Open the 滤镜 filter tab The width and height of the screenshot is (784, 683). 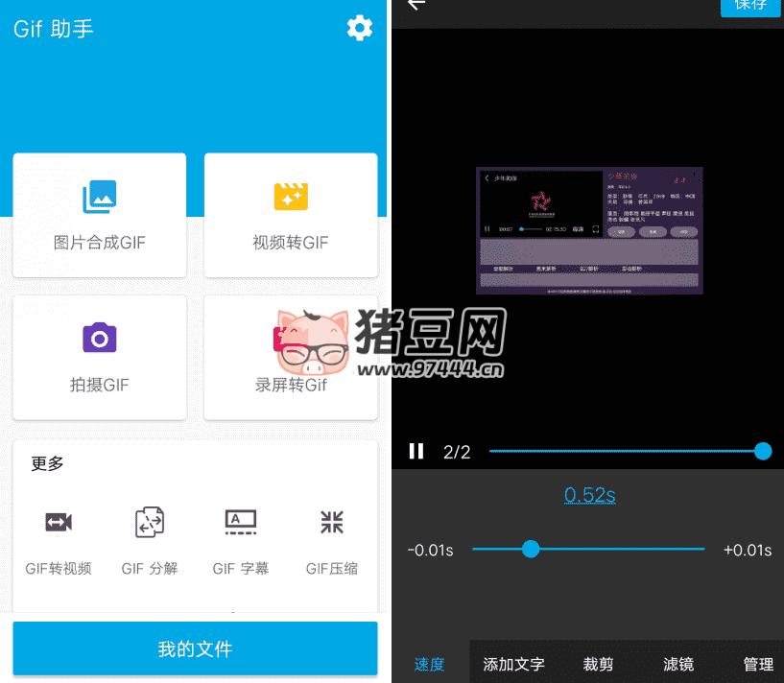[x=678, y=664]
